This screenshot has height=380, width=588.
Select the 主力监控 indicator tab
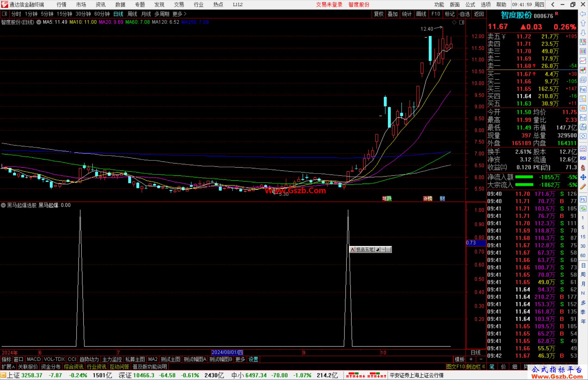click(x=112, y=359)
